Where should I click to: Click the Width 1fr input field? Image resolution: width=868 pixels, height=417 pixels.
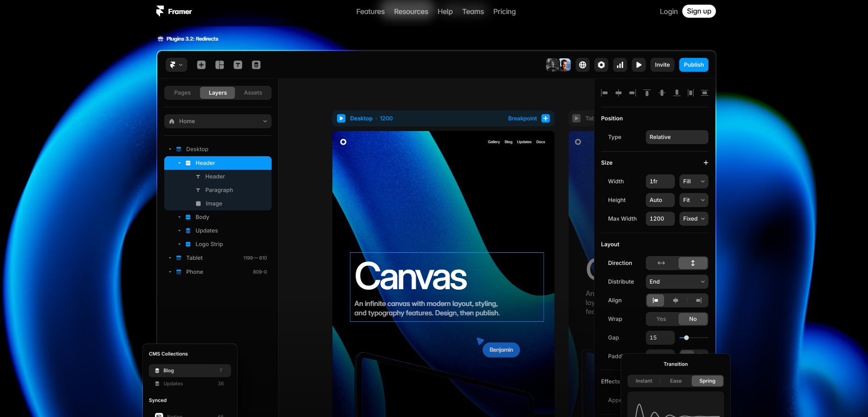point(660,181)
